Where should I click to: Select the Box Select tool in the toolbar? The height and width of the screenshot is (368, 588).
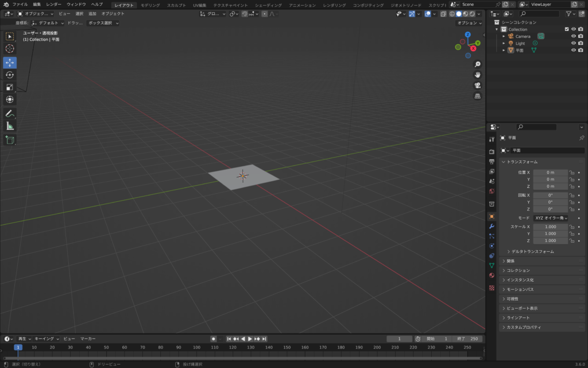click(10, 36)
